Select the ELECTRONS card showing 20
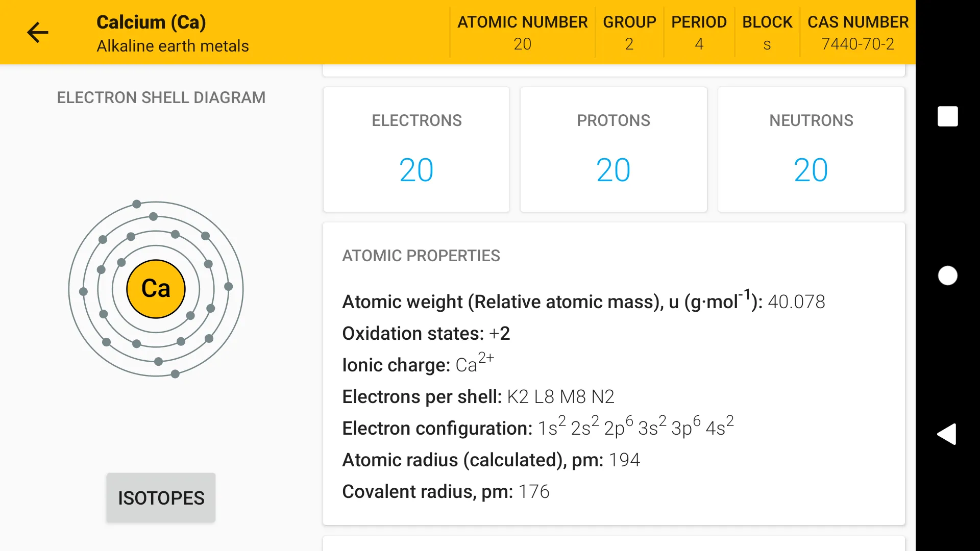The height and width of the screenshot is (551, 980). (x=416, y=149)
